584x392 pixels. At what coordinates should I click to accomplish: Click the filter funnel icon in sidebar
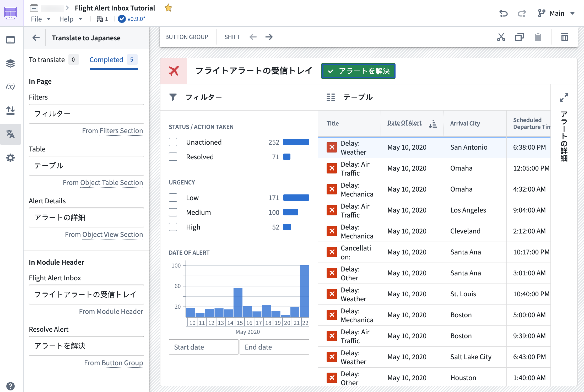click(174, 97)
